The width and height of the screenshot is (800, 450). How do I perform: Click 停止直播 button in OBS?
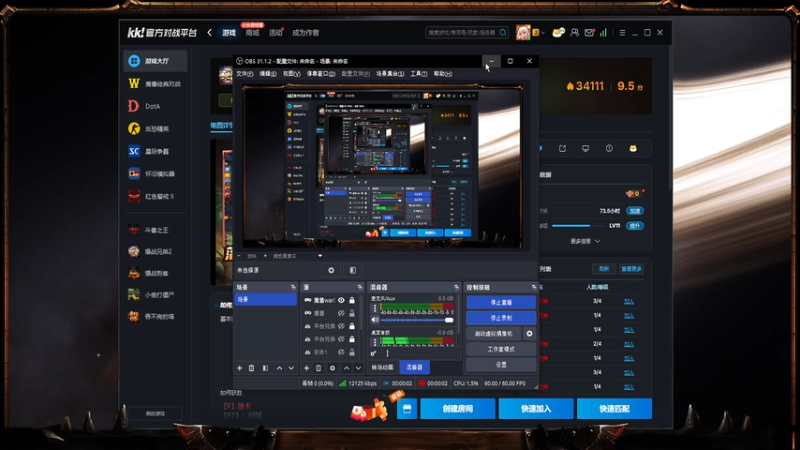501,303
